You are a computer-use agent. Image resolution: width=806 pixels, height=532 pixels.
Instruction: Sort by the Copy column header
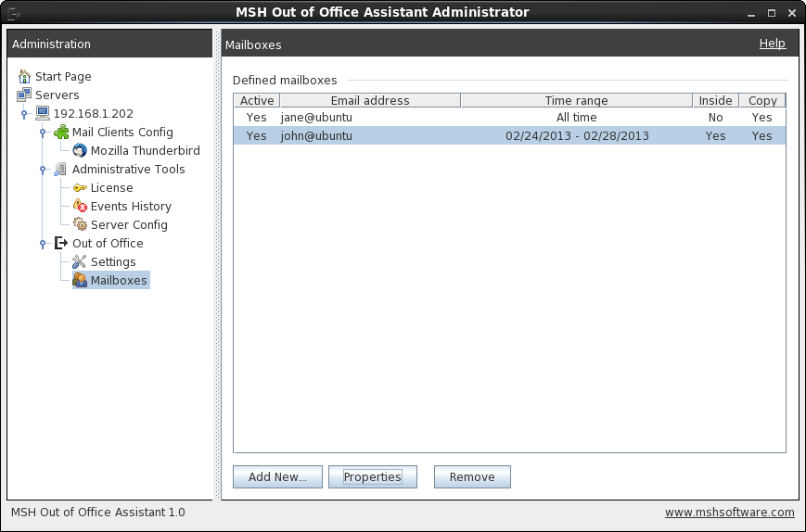coord(762,101)
